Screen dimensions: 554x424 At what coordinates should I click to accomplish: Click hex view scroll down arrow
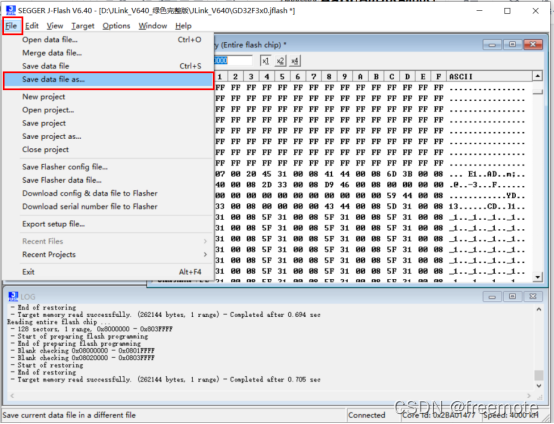[x=537, y=277]
